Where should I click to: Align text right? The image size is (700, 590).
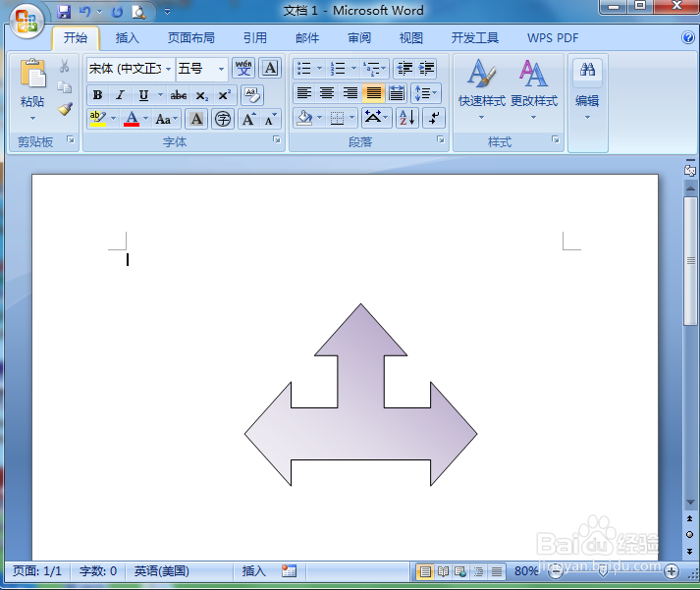tap(350, 93)
